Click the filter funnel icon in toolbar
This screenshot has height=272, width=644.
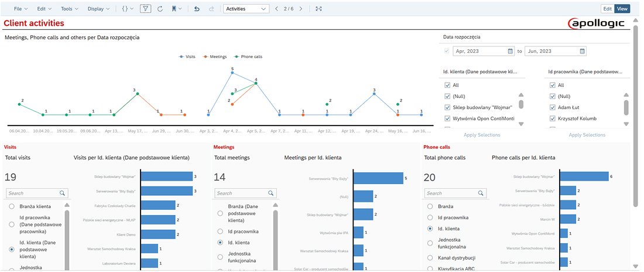(x=145, y=9)
